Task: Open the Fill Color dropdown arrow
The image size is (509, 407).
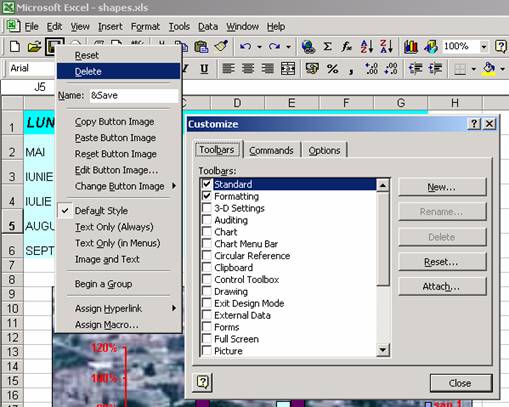Action: coord(502,69)
